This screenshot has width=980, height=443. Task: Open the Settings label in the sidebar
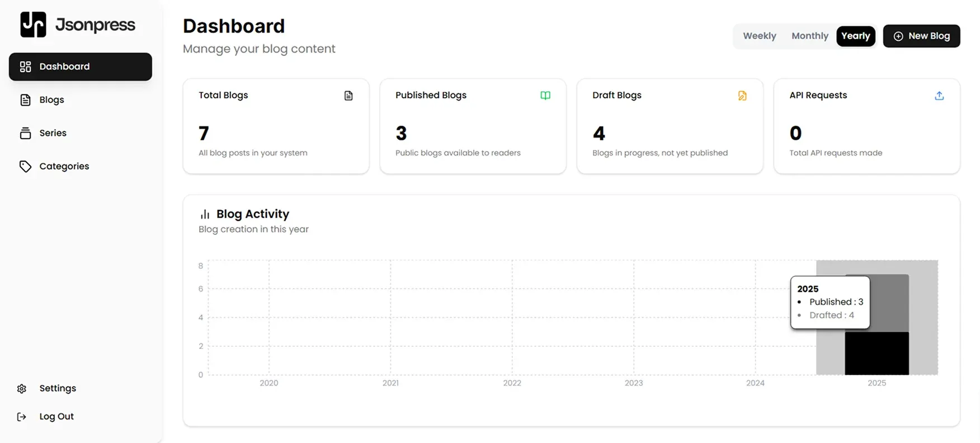tap(58, 388)
